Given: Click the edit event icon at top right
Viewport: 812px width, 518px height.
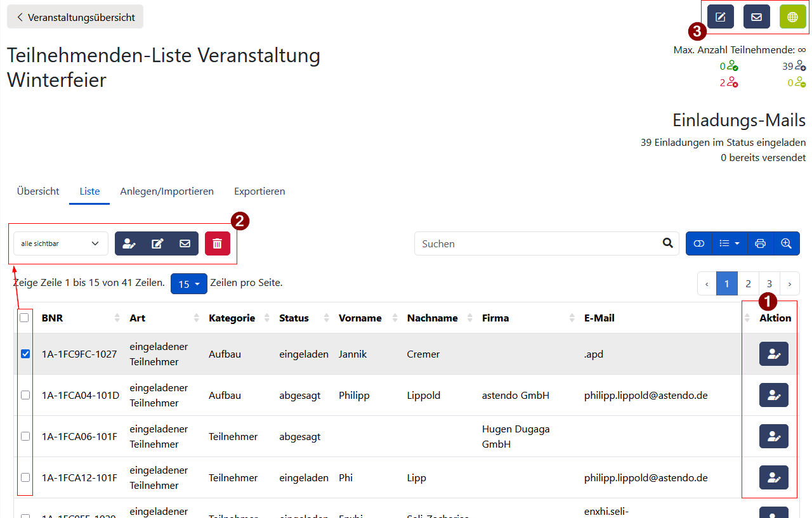Looking at the screenshot, I should pyautogui.click(x=720, y=17).
